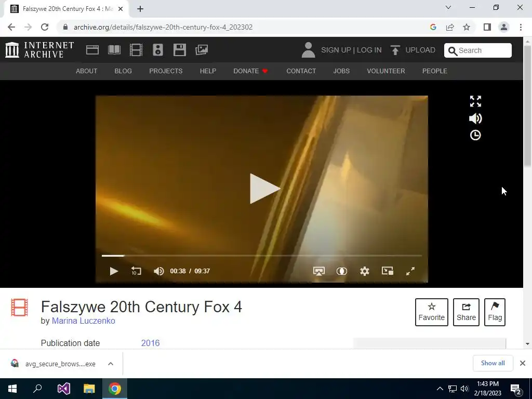
Task: Click the share page icon in address bar
Action: (x=450, y=27)
